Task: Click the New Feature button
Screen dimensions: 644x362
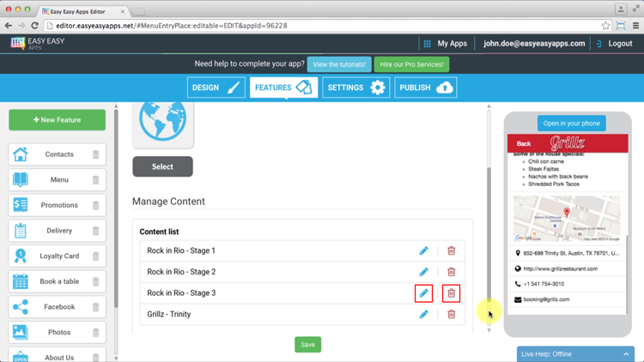Action: (x=58, y=120)
